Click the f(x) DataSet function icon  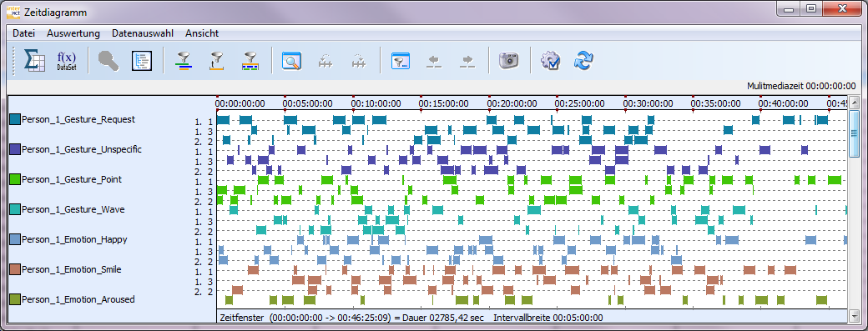point(67,60)
